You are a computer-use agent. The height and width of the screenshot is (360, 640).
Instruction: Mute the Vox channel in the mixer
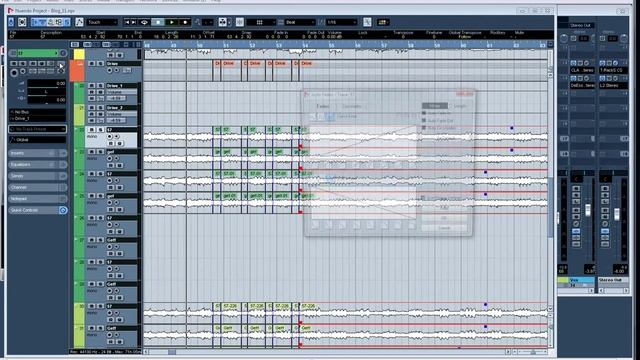point(576,188)
